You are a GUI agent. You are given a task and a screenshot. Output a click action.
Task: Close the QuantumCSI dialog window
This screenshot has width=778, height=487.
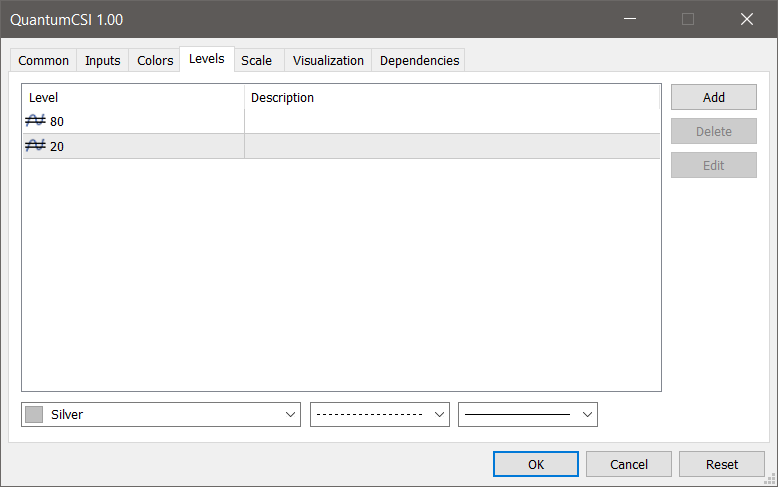[746, 19]
